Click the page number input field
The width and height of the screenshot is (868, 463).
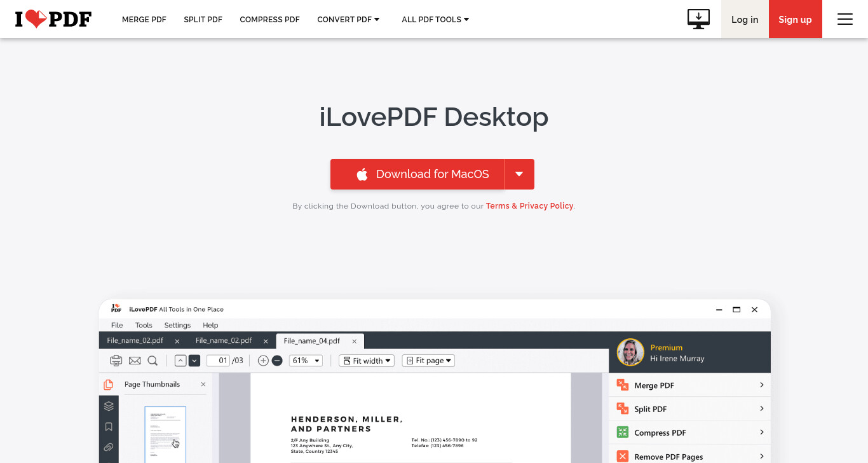(x=218, y=361)
